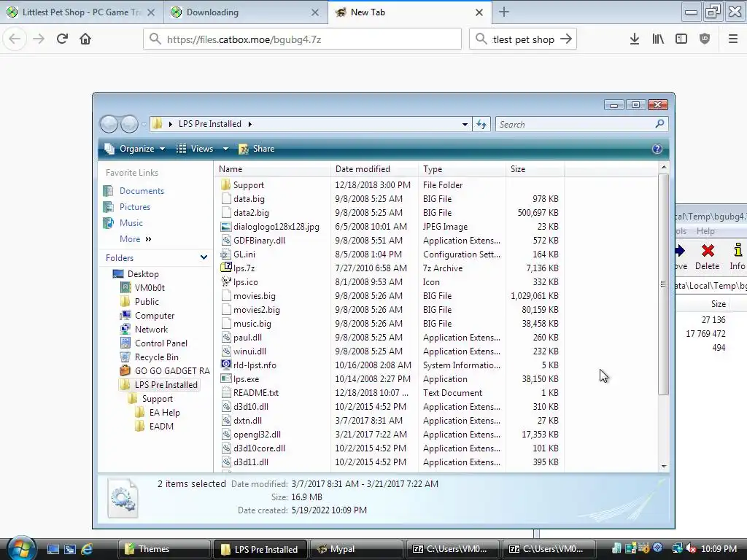Open the Organize menu

coord(135,149)
